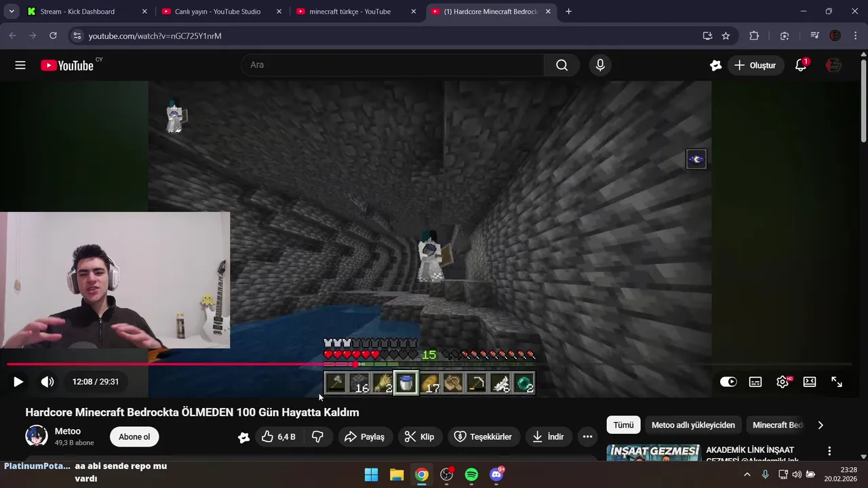Image resolution: width=868 pixels, height=488 pixels.
Task: Play the paused video
Action: (x=18, y=382)
